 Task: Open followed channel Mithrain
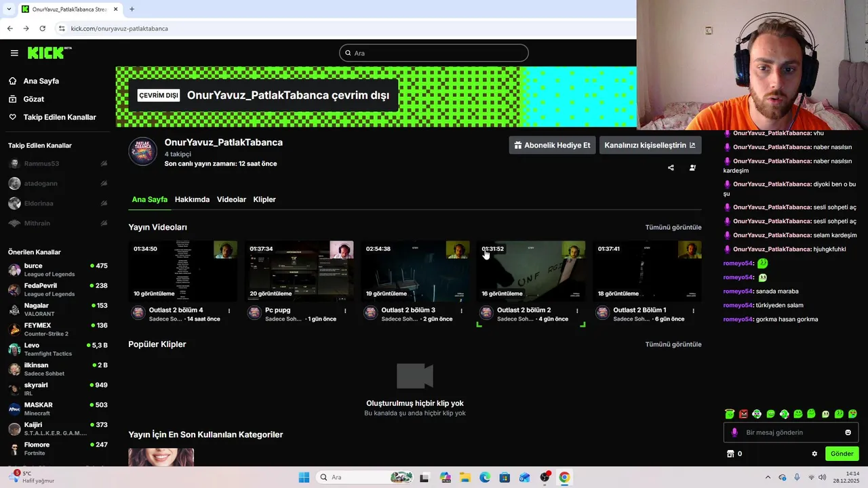coord(58,223)
